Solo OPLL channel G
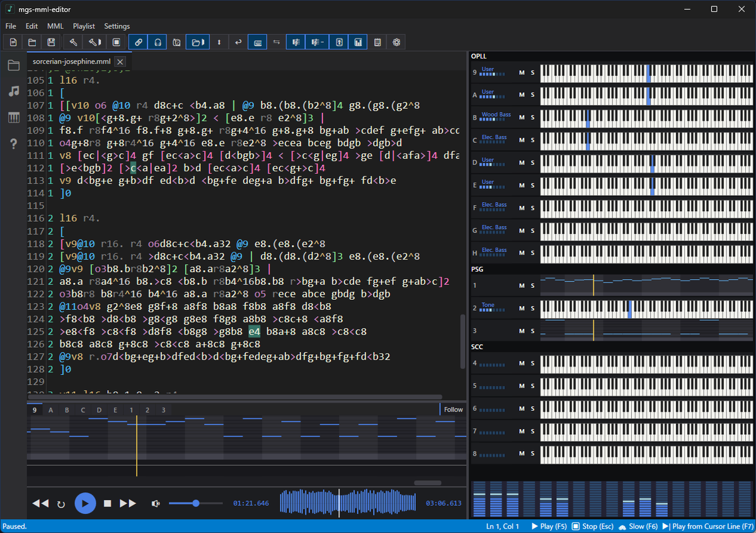Image resolution: width=756 pixels, height=533 pixels. click(x=532, y=230)
